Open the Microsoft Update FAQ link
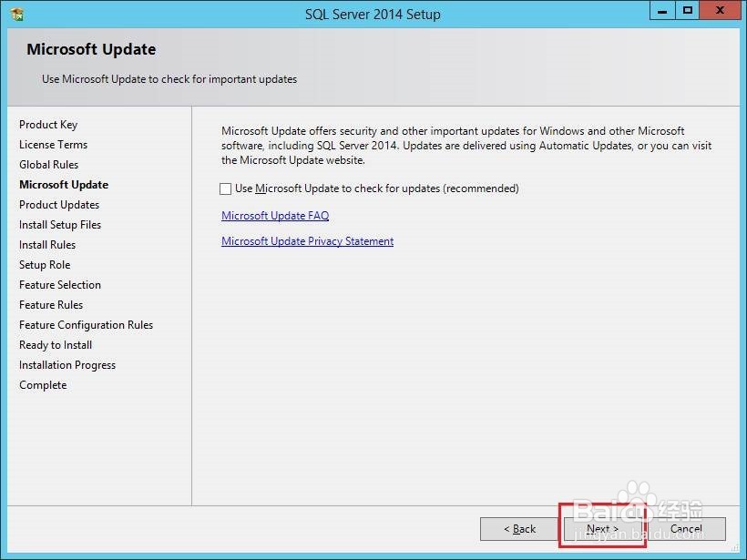Screen dimensions: 747x560 tap(275, 216)
